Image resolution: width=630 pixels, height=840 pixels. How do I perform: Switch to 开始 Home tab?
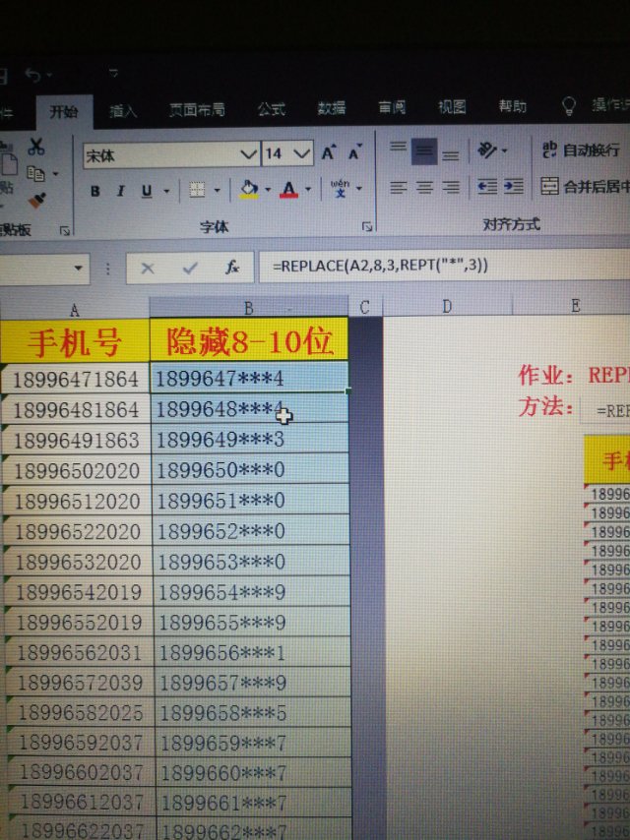[x=64, y=111]
